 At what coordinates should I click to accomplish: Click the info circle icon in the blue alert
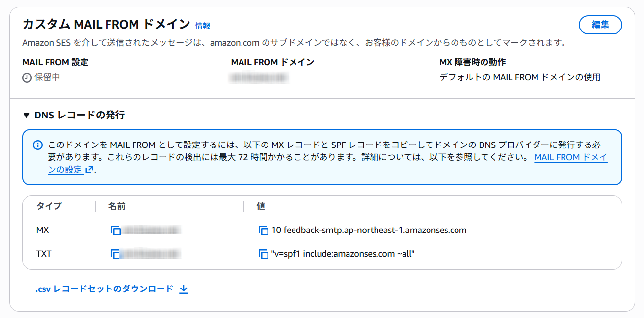coord(38,145)
